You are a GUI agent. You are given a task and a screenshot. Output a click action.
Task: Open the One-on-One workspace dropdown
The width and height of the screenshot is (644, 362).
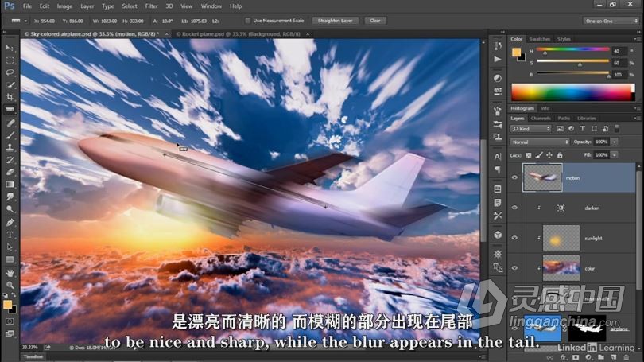(611, 21)
